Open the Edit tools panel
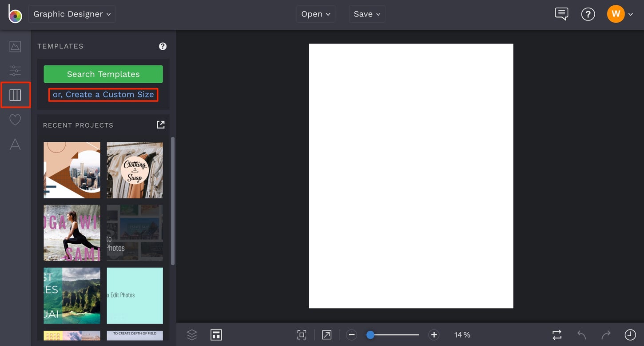The height and width of the screenshot is (346, 644). click(15, 70)
